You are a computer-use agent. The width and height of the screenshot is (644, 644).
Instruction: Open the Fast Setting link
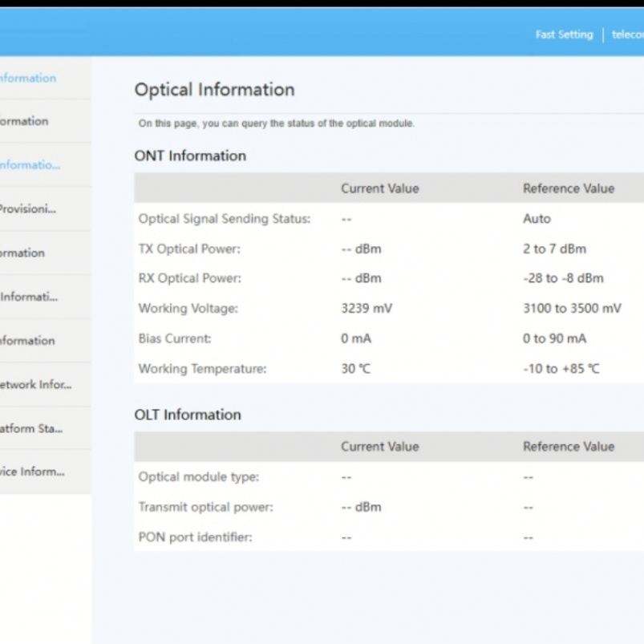click(x=564, y=34)
